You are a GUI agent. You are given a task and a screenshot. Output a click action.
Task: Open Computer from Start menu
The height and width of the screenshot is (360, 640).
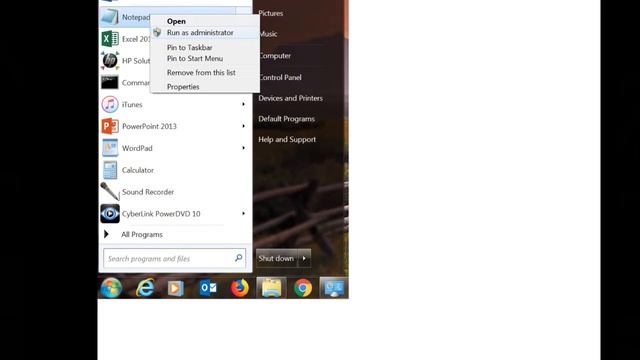tap(274, 56)
